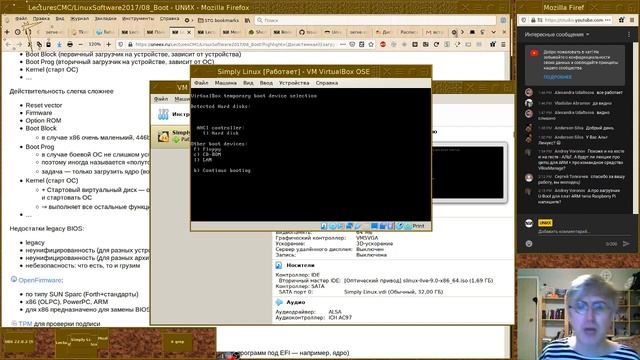
Task: Click the new tab plus button
Action: point(7,32)
